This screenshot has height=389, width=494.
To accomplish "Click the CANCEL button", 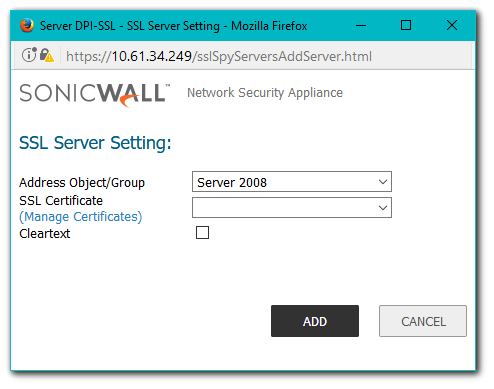I will [423, 321].
